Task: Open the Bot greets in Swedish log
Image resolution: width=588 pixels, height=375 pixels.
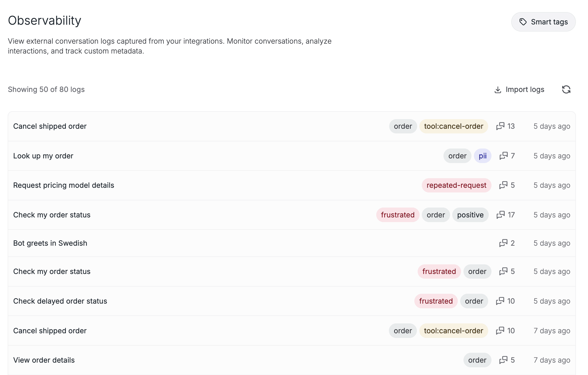Action: [x=50, y=243]
